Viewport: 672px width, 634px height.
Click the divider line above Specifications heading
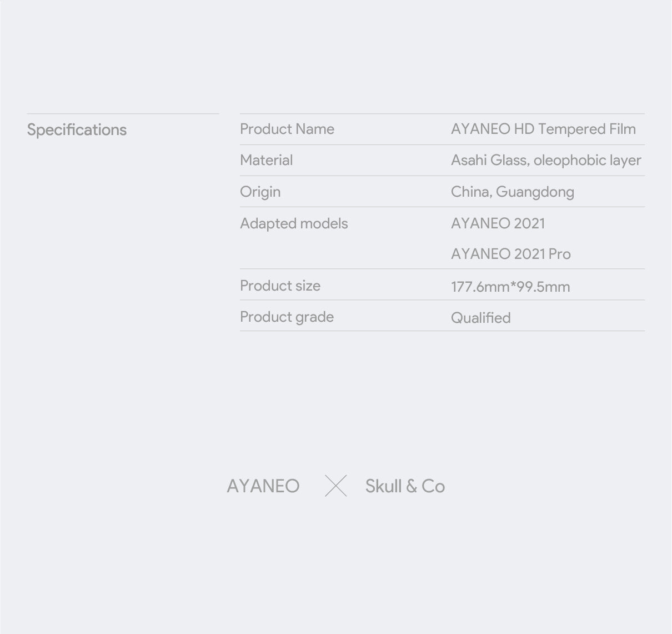click(x=123, y=114)
